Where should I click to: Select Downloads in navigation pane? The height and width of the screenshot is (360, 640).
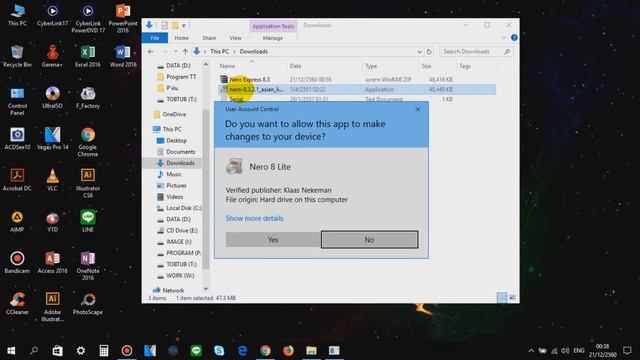pos(180,163)
